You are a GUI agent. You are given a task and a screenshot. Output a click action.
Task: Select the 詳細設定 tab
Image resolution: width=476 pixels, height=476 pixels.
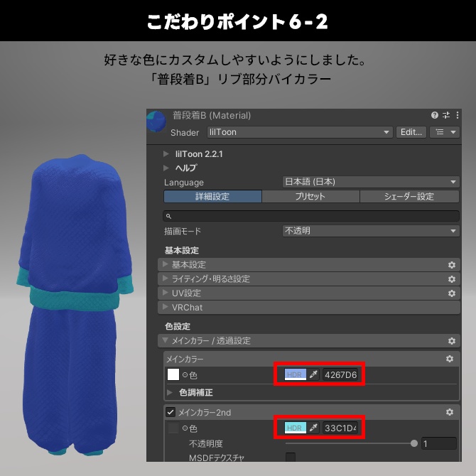(x=212, y=196)
